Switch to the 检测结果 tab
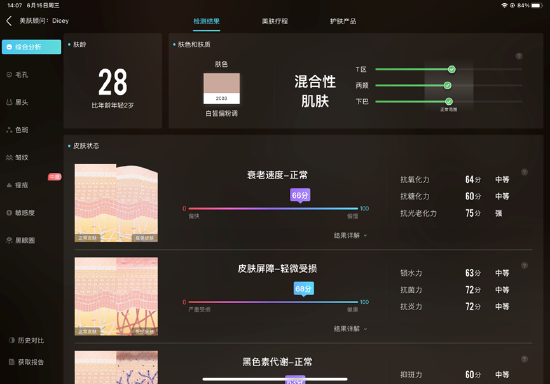The height and width of the screenshot is (384, 550). click(x=207, y=21)
